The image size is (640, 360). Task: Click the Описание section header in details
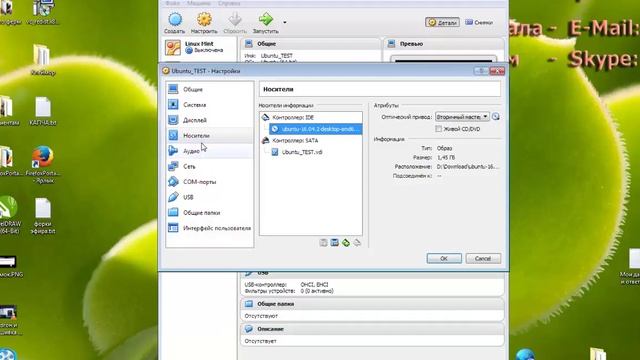(373, 329)
